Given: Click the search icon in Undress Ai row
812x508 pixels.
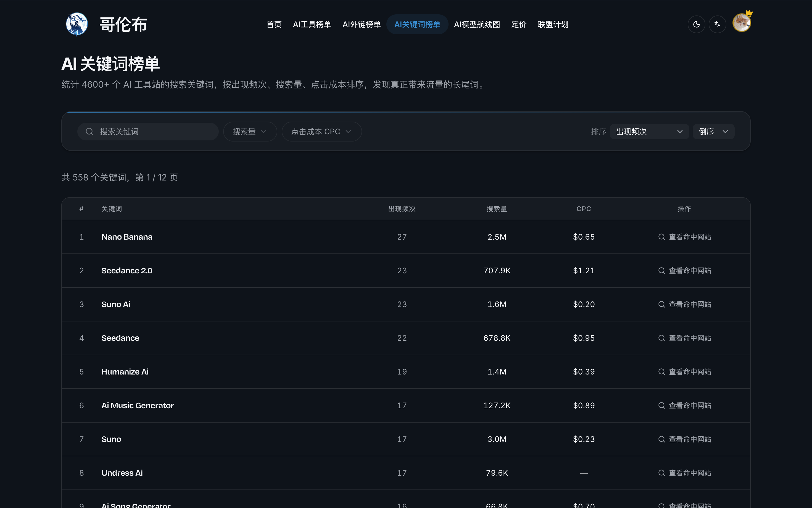Looking at the screenshot, I should [662, 473].
